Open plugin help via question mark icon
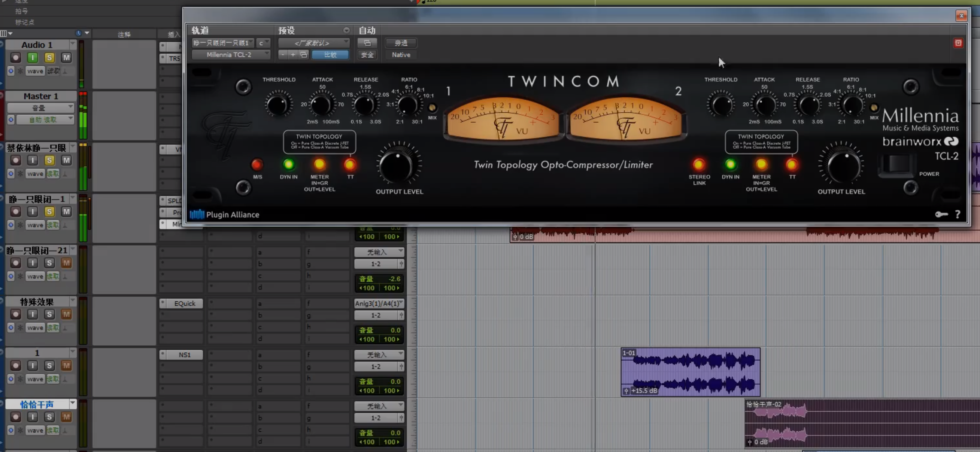 tap(958, 215)
